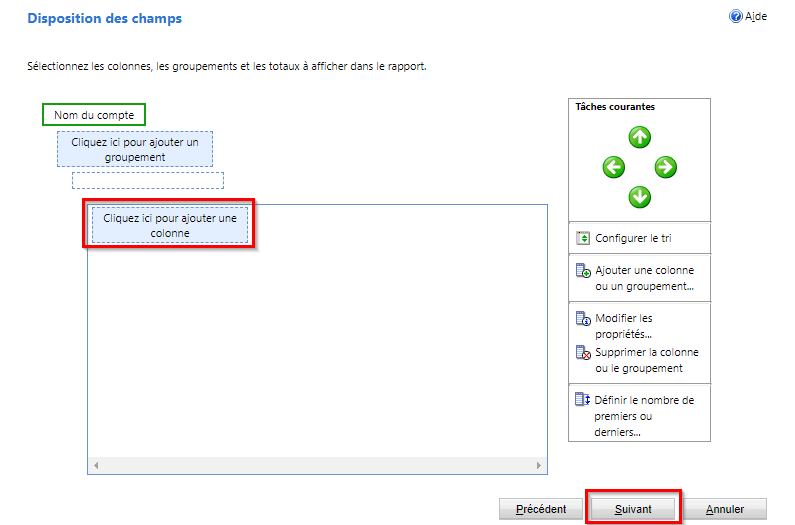The image size is (795, 525).
Task: Click the green left arrow
Action: [613, 167]
